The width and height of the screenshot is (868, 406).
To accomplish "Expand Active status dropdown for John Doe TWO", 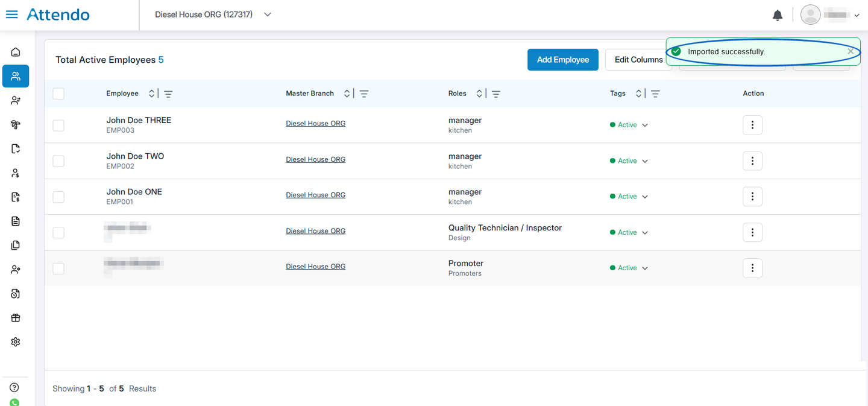I will click(x=645, y=161).
